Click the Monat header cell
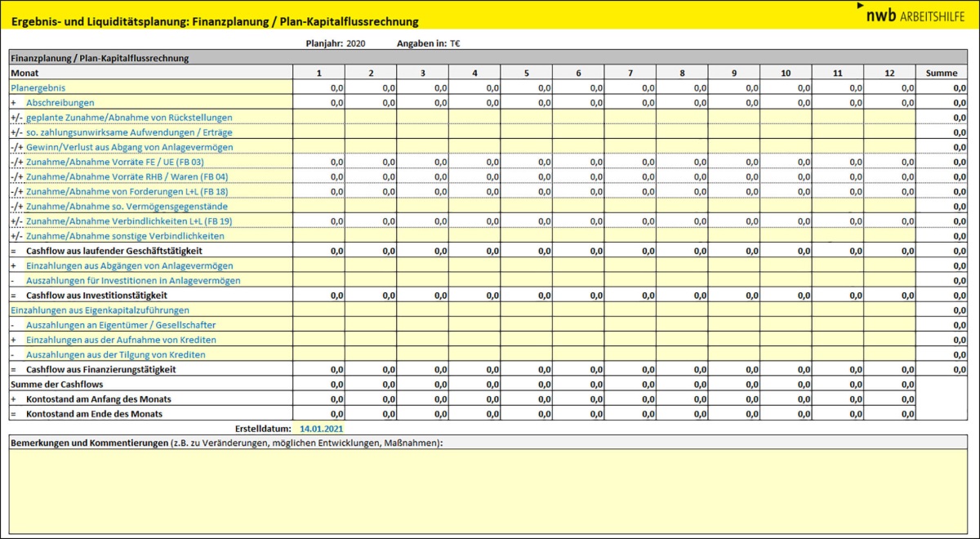Viewport: 980px width, 539px height. tap(24, 73)
